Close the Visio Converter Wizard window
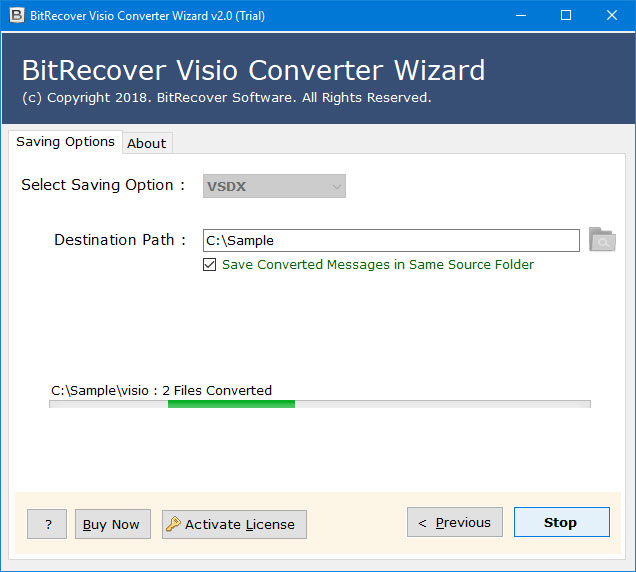The height and width of the screenshot is (572, 636). [x=612, y=15]
